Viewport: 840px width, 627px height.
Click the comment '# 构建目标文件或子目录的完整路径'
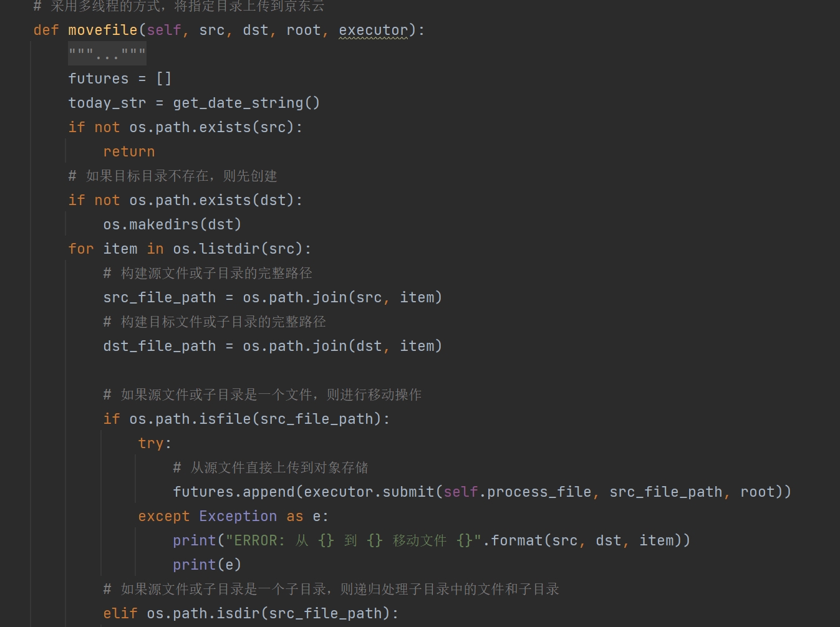coord(215,322)
